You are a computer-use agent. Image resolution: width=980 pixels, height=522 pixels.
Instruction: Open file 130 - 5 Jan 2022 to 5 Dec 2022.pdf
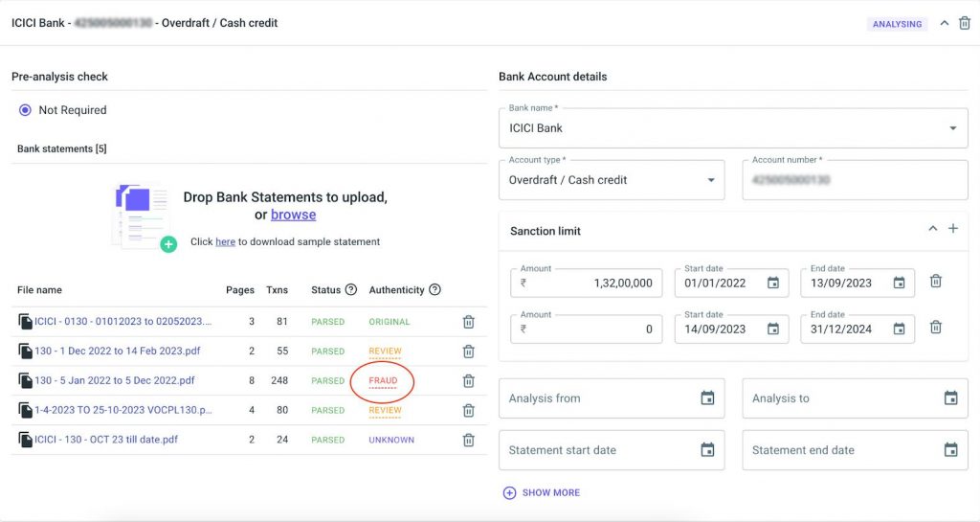pos(115,380)
